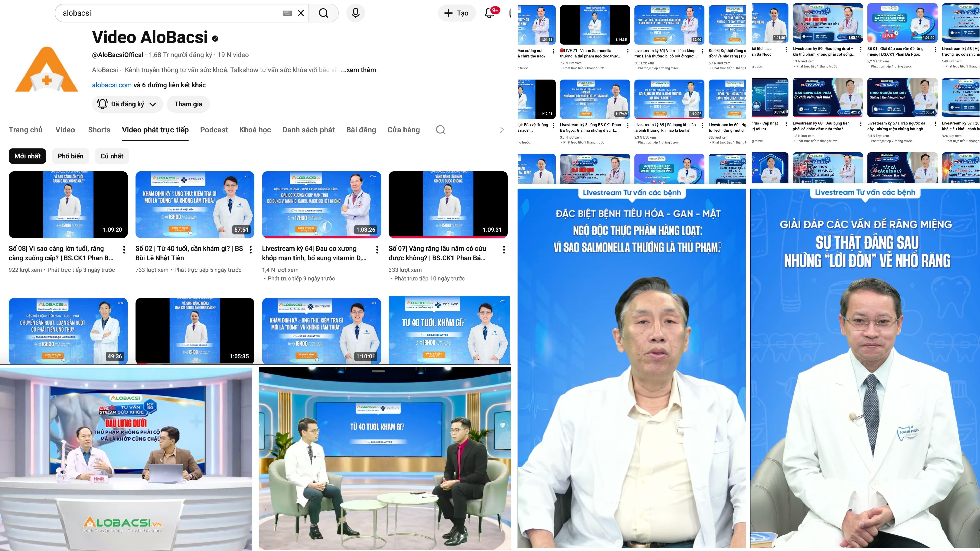Click the channel search magnifier in tab bar

(x=440, y=130)
